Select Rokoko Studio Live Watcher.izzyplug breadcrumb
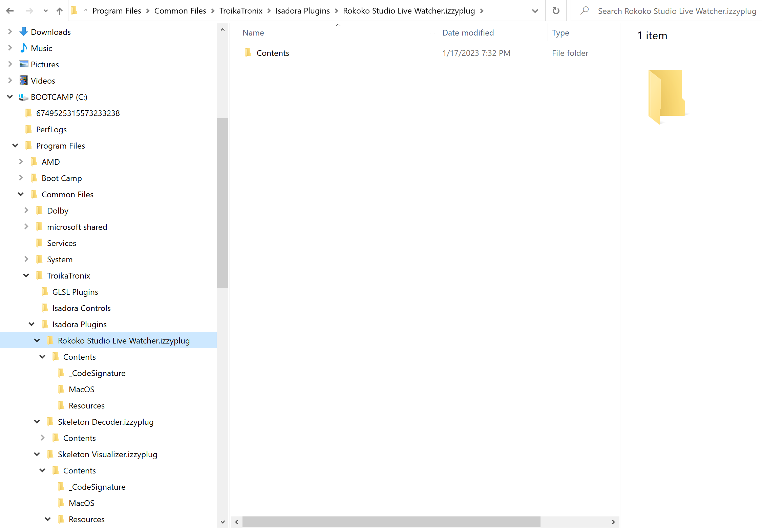 [409, 11]
